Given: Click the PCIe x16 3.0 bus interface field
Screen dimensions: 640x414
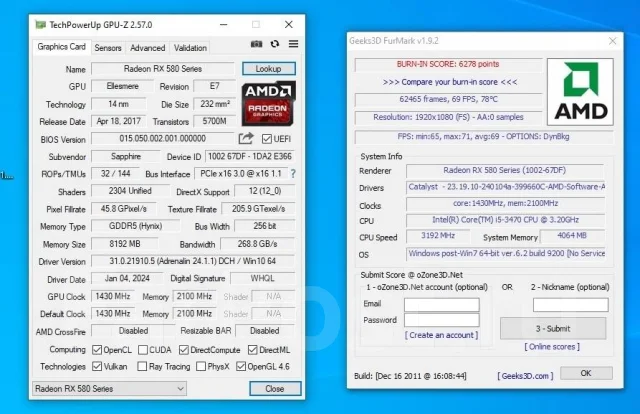Looking at the screenshot, I should coord(241,174).
